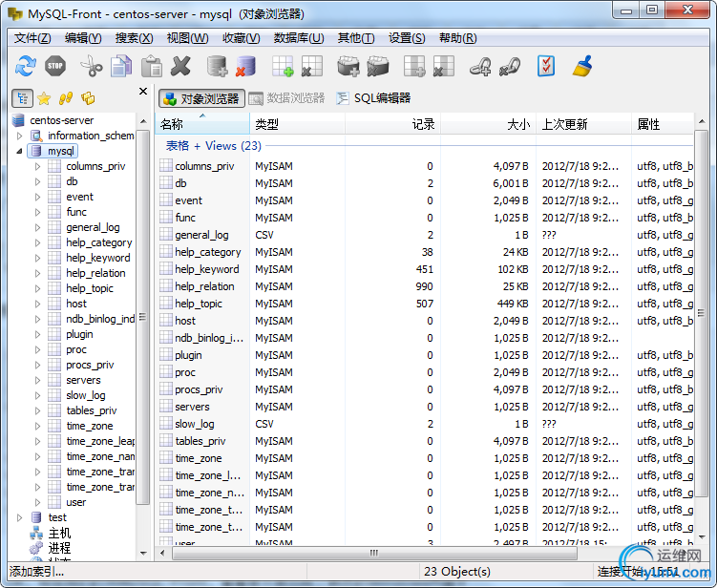Select centos-server root in tree
Image resolution: width=717 pixels, height=588 pixels.
pos(62,120)
